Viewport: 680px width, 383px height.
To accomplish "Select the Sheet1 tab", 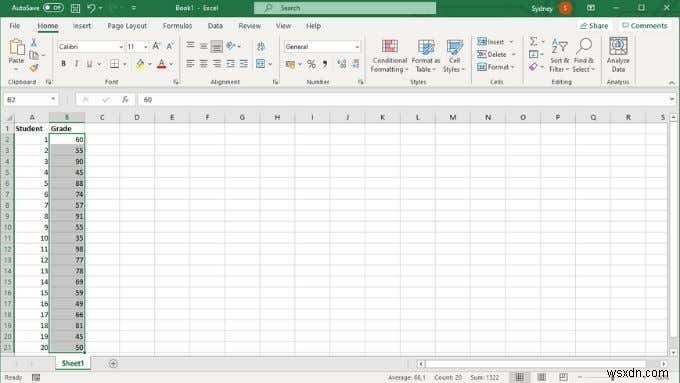I will (73, 363).
